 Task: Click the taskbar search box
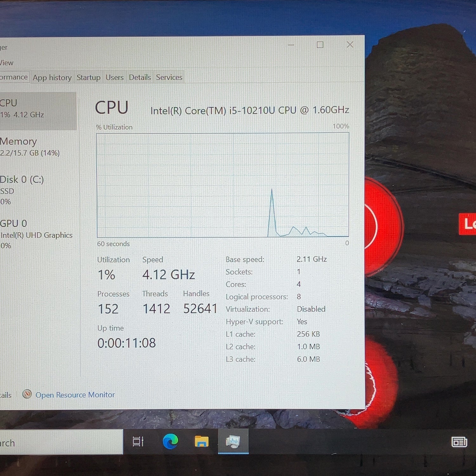tap(61, 442)
